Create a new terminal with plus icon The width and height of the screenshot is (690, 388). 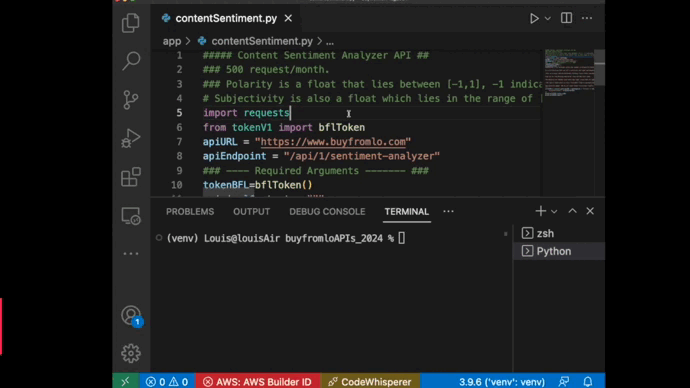pos(540,211)
